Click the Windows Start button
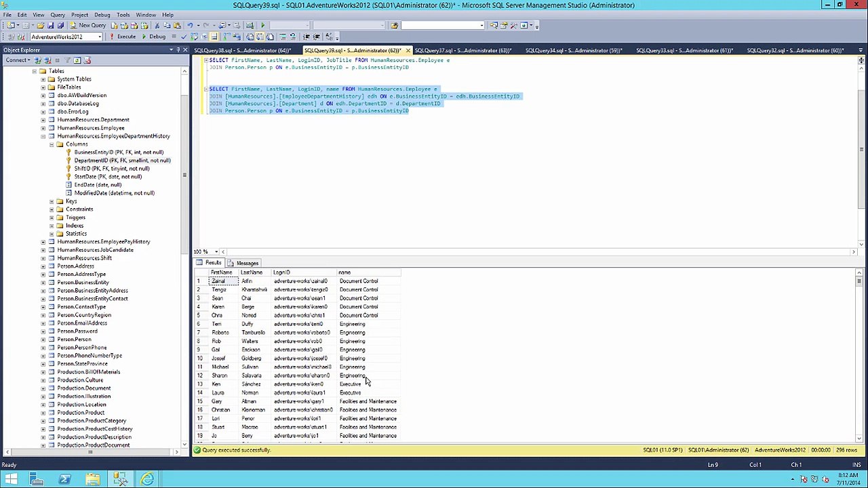Image resolution: width=868 pixels, height=488 pixels. point(12,480)
